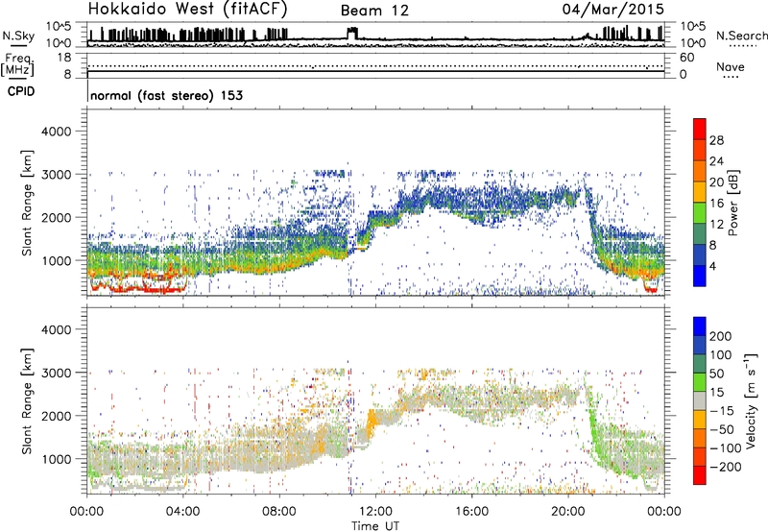
Task: Click the date '04/Mar/2015'
Action: point(612,10)
